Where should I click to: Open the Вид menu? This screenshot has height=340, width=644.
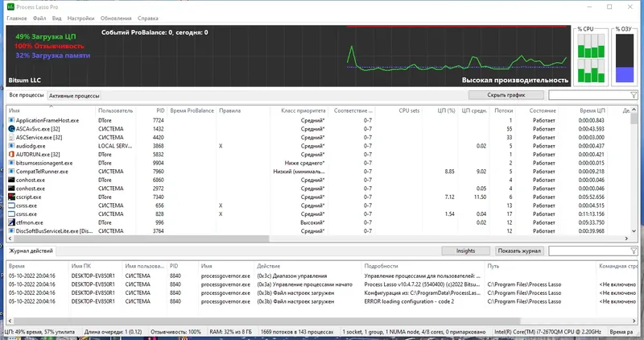[56, 18]
